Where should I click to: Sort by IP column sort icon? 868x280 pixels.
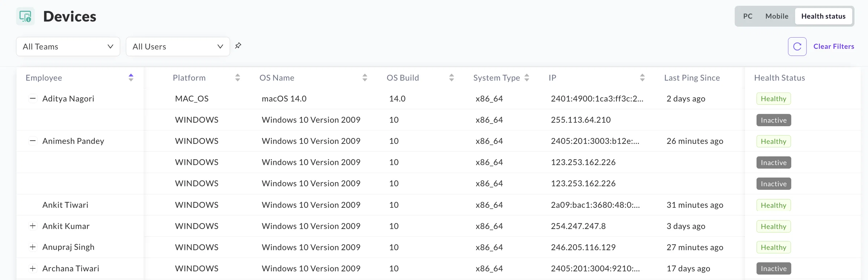coord(642,77)
